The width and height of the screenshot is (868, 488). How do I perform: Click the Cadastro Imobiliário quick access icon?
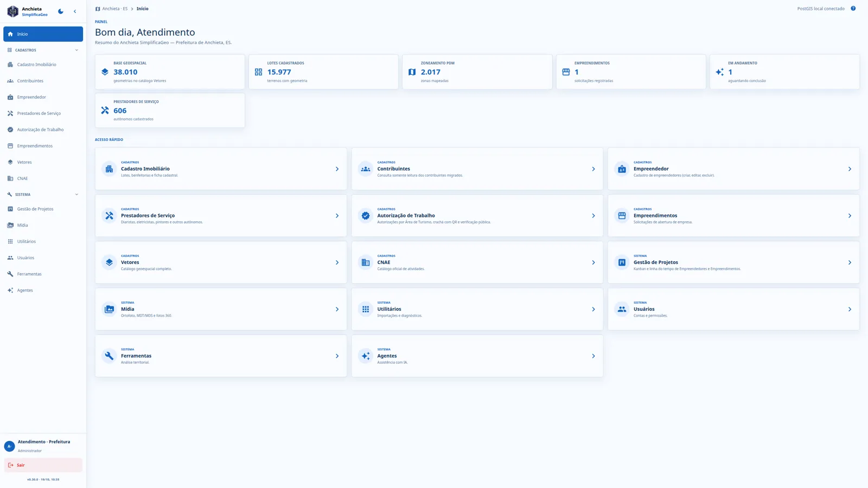(109, 169)
